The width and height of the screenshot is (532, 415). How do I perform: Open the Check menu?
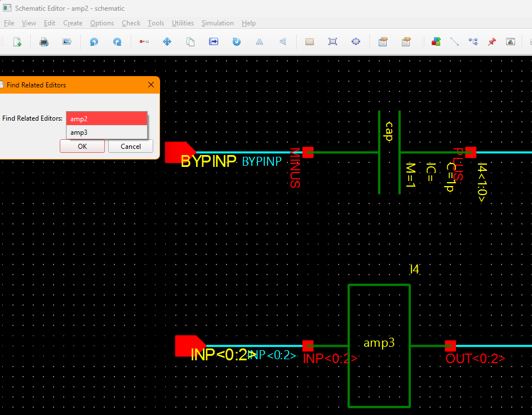tap(131, 23)
